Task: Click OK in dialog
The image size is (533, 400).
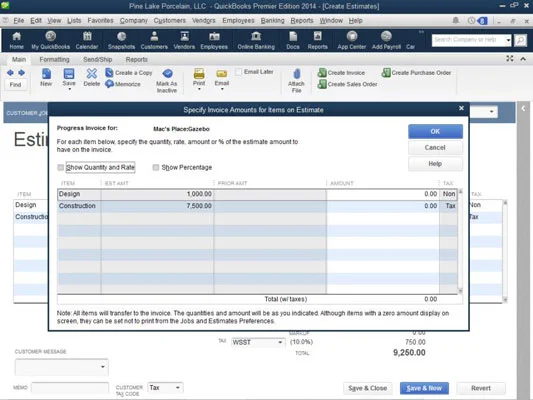Action: click(x=435, y=131)
